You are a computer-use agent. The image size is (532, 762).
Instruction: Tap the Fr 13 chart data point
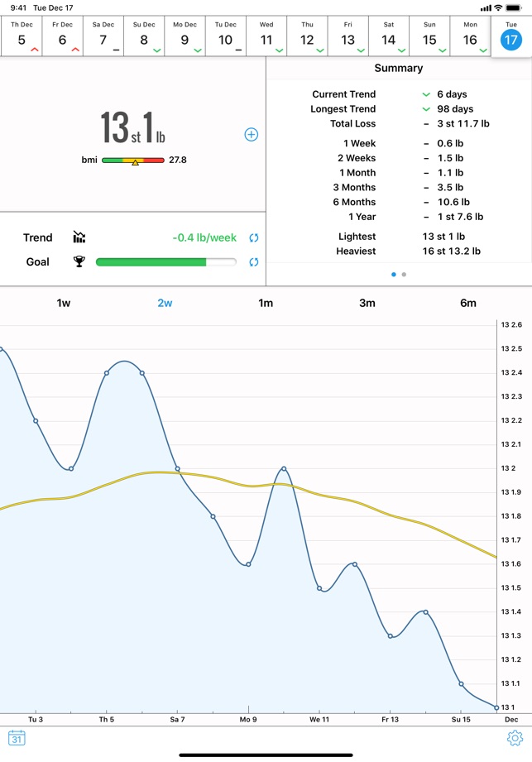click(391, 636)
